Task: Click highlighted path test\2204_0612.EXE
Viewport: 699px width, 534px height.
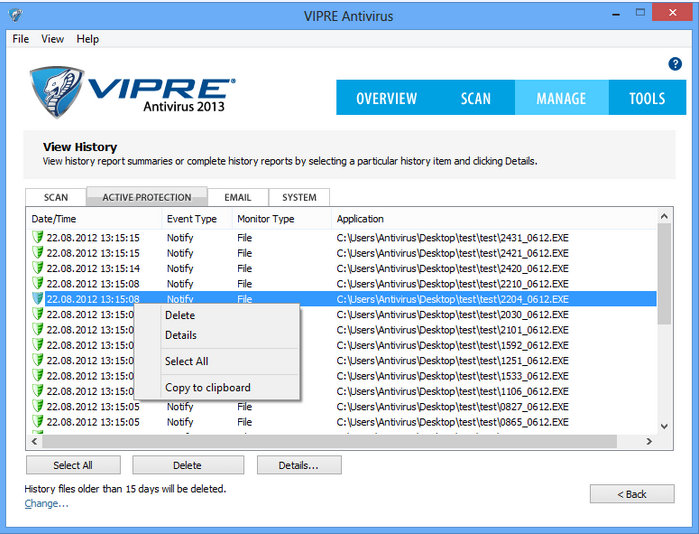Action: [x=452, y=299]
